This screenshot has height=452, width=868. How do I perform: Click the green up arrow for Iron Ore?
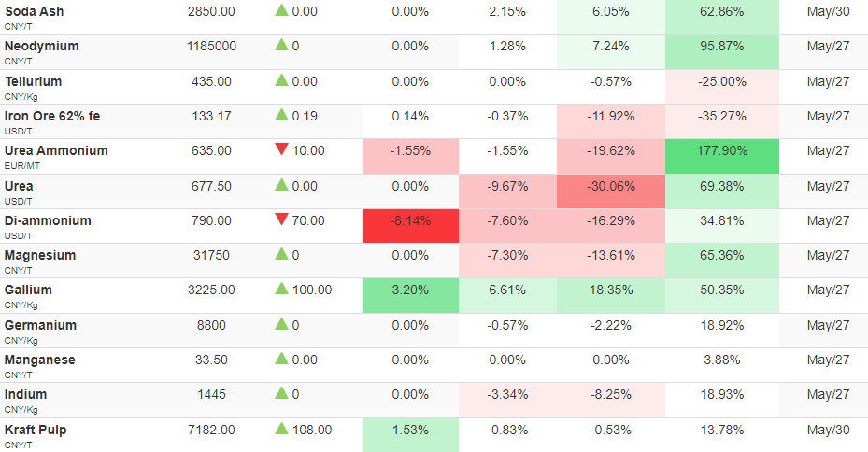pyautogui.click(x=282, y=115)
